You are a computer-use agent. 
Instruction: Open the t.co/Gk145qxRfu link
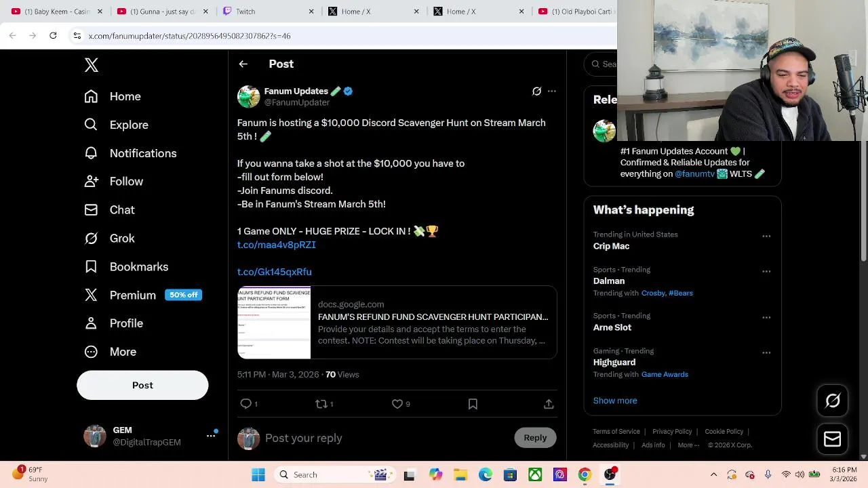tap(275, 272)
